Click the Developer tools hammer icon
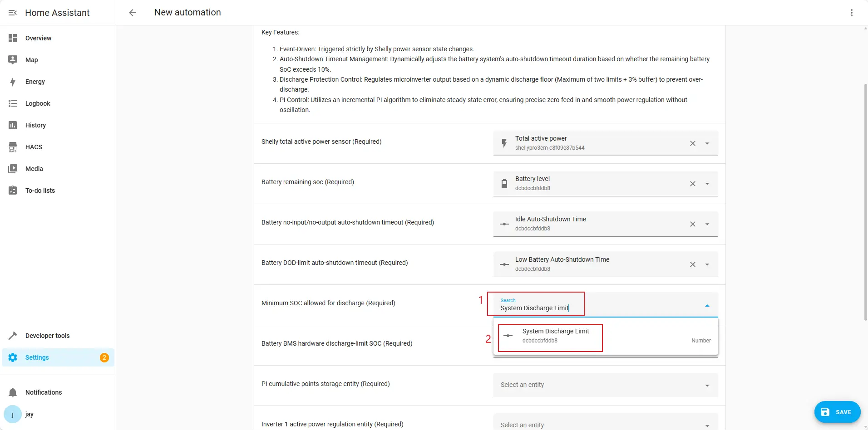Screen dimensions: 868x430 13,336
